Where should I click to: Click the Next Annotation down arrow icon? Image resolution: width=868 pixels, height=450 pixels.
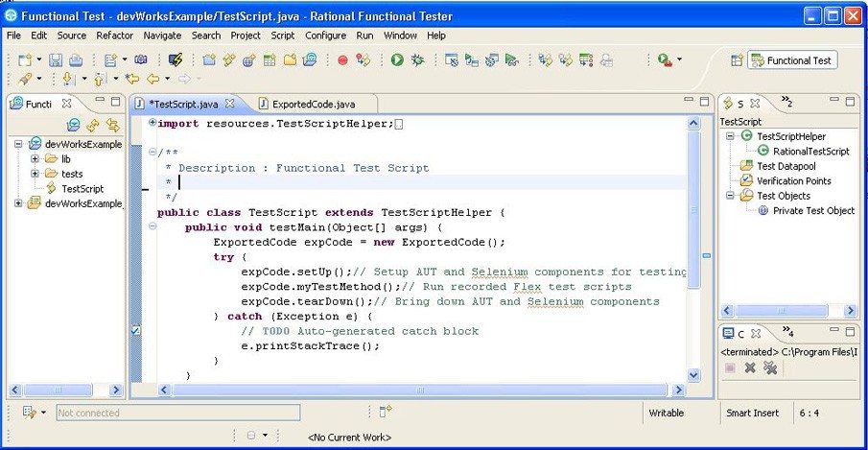tap(68, 79)
